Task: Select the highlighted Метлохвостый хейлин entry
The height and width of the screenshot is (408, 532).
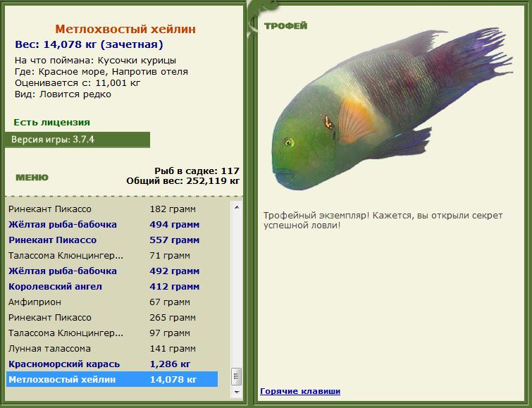Action: click(112, 379)
